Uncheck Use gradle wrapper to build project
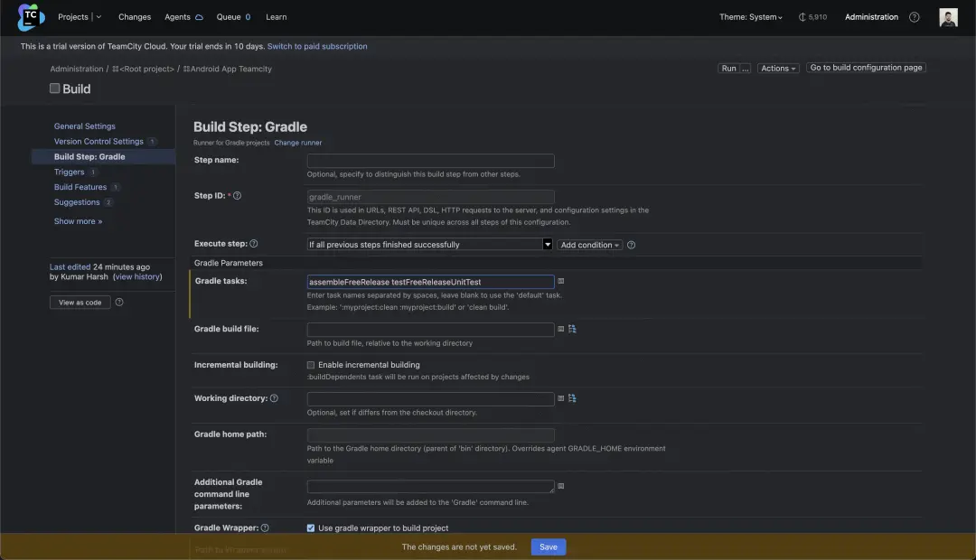This screenshot has height=560, width=976. [x=311, y=528]
